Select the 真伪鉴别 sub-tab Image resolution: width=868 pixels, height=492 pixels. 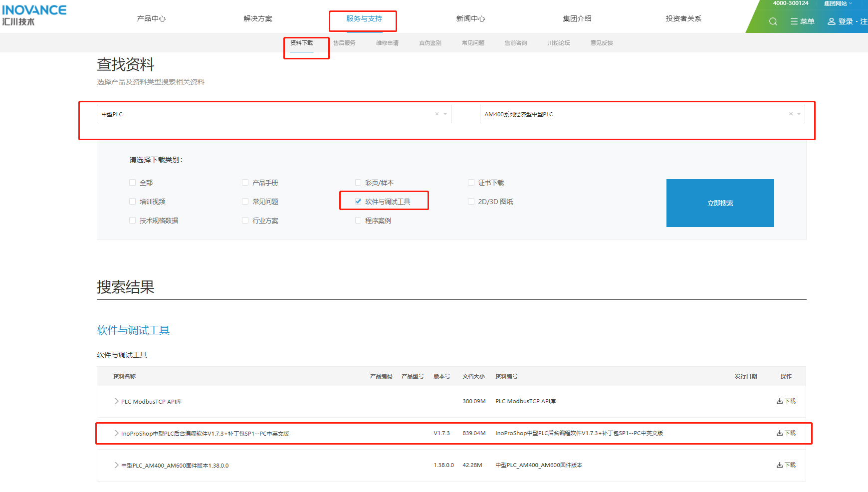coord(430,43)
